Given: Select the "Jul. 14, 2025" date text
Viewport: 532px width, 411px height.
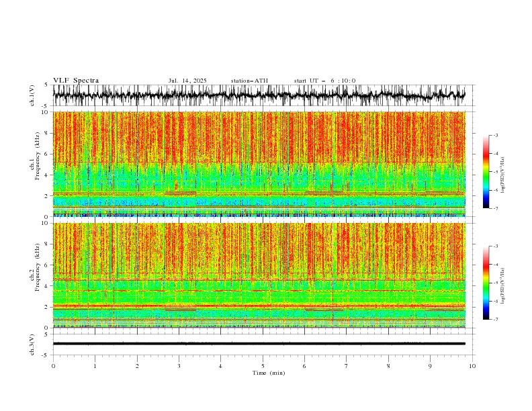Looking at the screenshot, I should [x=187, y=81].
